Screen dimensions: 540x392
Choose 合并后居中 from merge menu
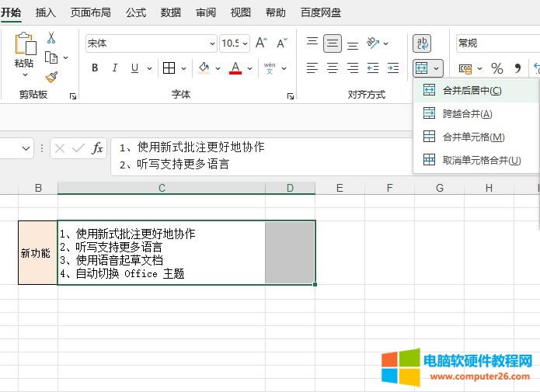pyautogui.click(x=471, y=91)
